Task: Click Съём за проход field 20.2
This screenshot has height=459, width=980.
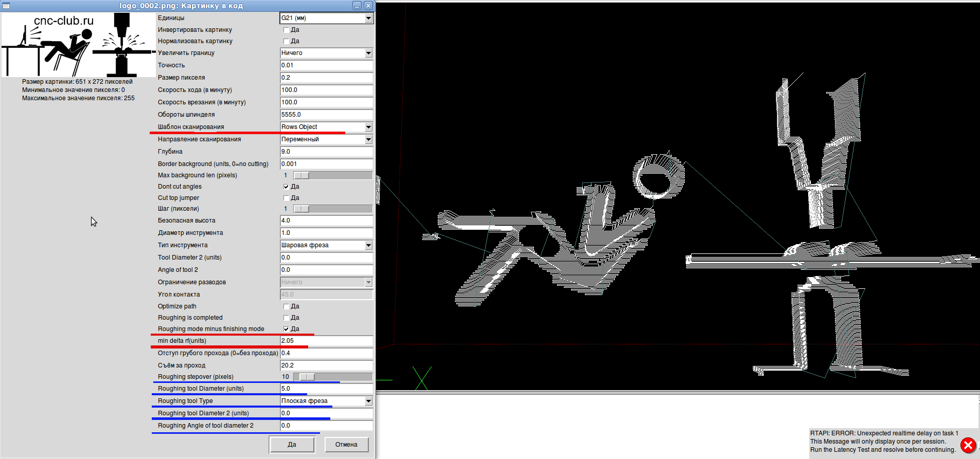Action: (326, 365)
